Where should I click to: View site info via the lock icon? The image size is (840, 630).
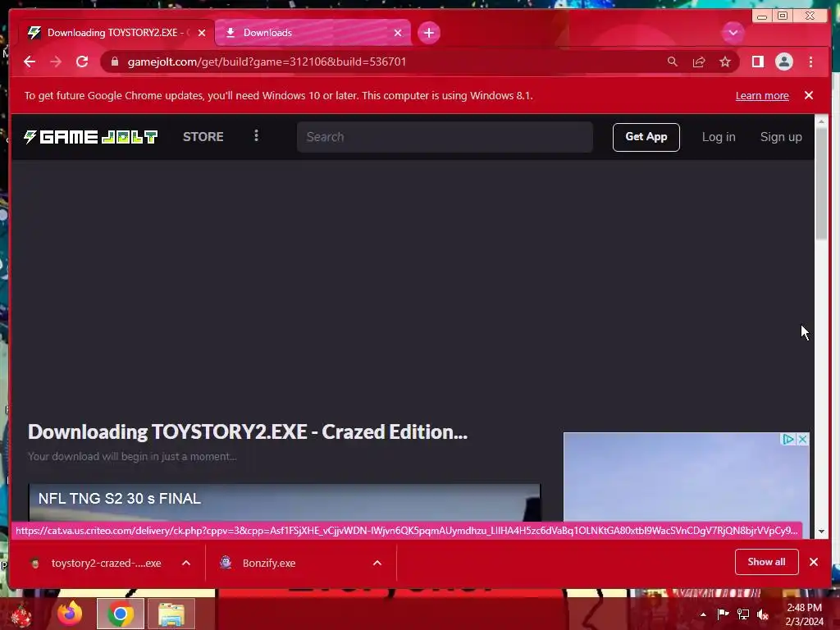114,62
